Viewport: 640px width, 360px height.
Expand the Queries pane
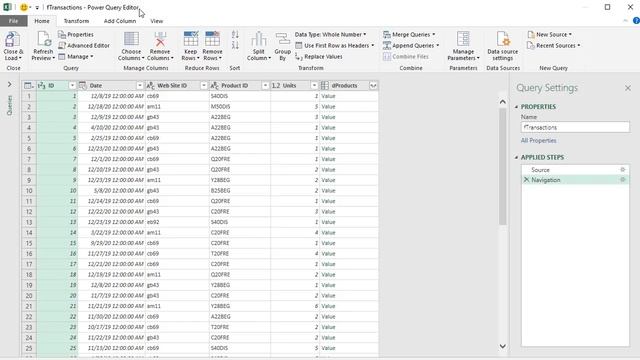pos(9,84)
